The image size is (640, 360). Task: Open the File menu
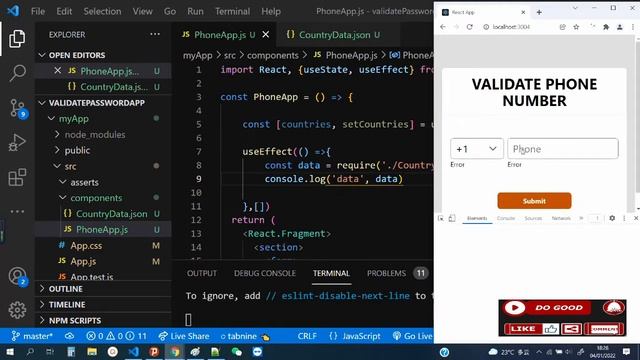(38, 11)
